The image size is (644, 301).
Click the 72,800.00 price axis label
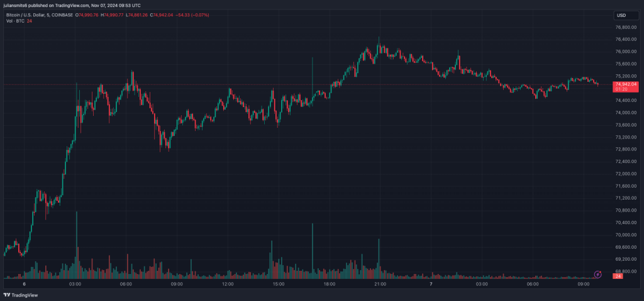[x=626, y=150]
